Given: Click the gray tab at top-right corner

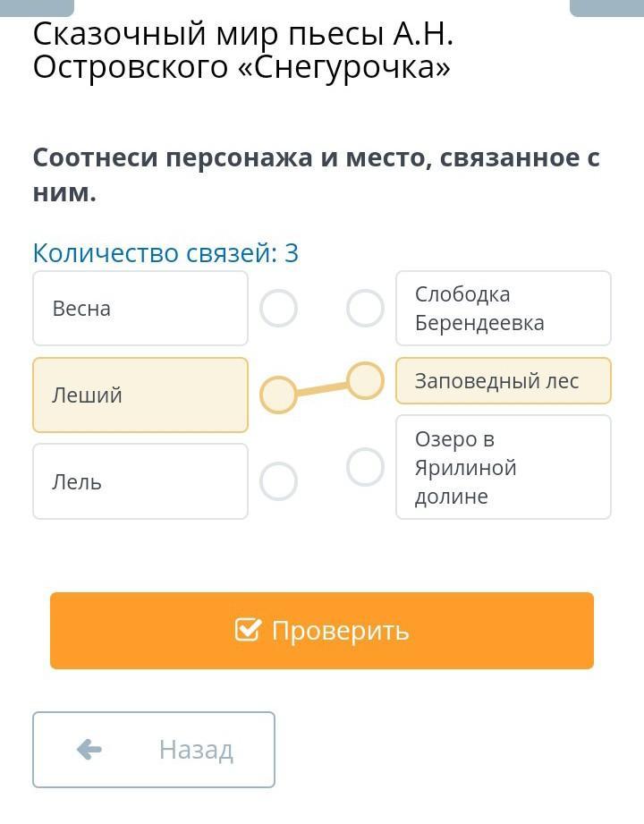Looking at the screenshot, I should (x=606, y=7).
